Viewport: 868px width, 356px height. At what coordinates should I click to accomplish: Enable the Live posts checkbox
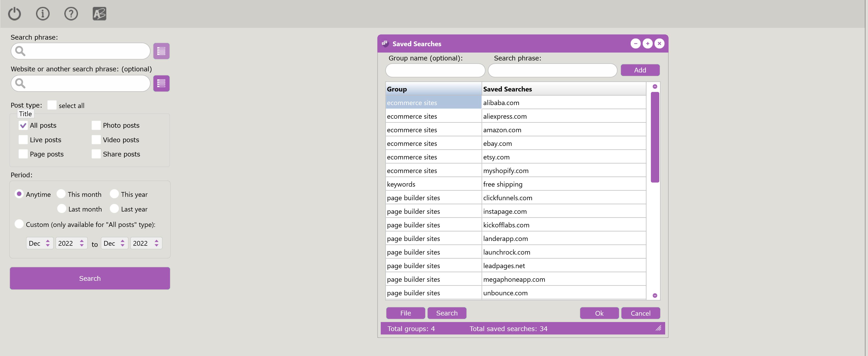coord(23,140)
